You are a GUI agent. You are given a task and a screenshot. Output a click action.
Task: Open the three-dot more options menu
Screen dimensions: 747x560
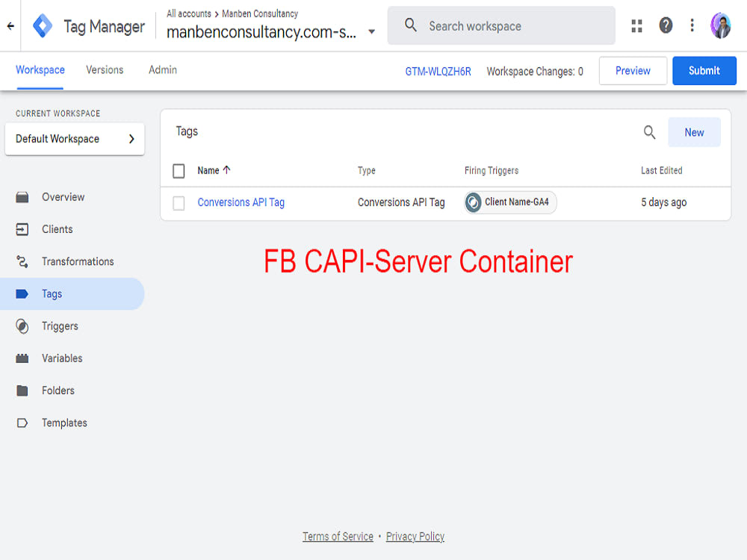692,25
